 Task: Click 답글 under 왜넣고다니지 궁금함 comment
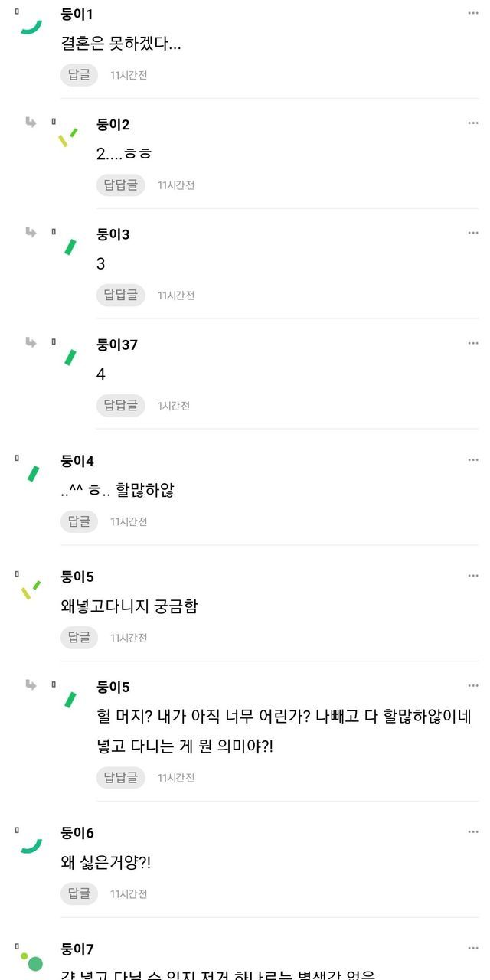point(79,638)
